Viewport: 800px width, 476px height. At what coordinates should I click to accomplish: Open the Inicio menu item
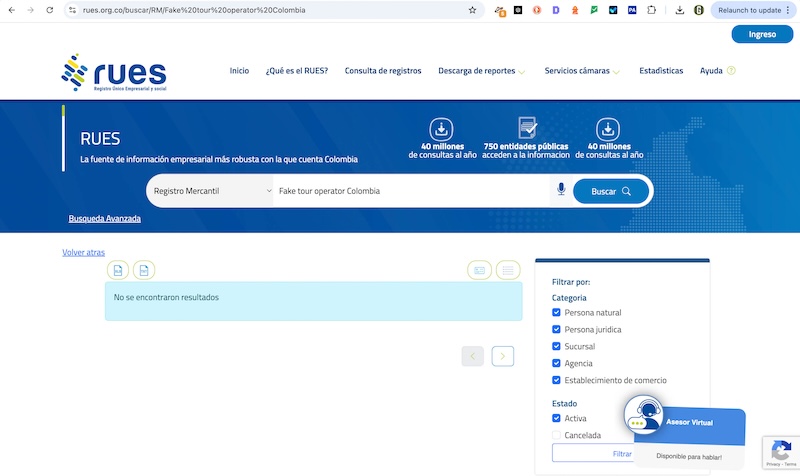(x=239, y=70)
